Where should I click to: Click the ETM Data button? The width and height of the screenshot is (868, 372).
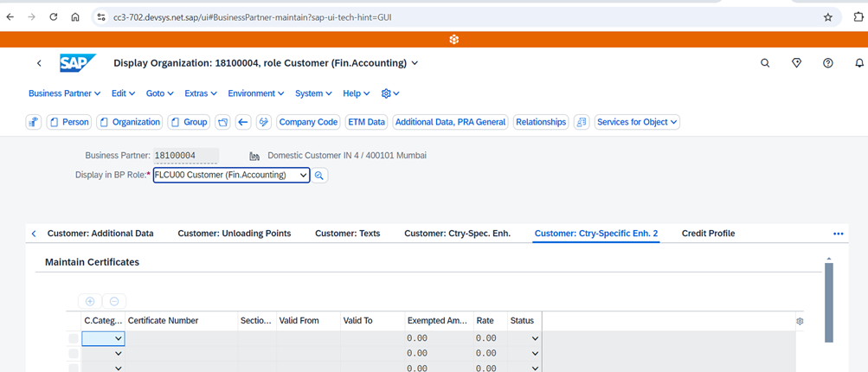click(366, 122)
